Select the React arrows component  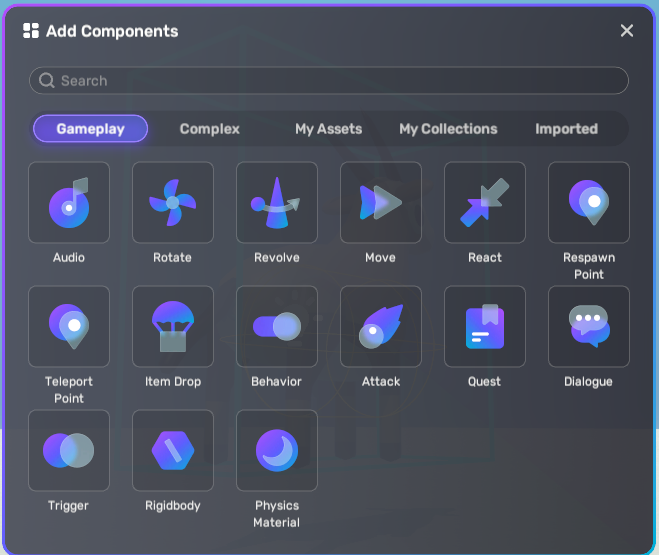coord(485,203)
